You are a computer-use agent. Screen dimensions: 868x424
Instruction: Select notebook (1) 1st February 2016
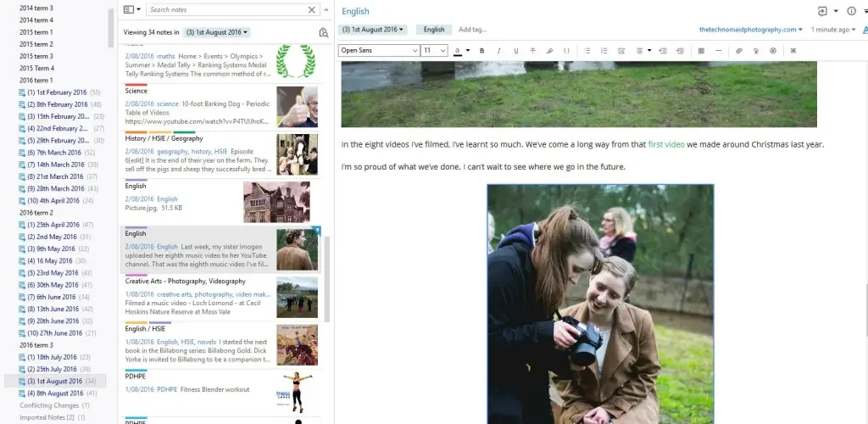tap(59, 92)
